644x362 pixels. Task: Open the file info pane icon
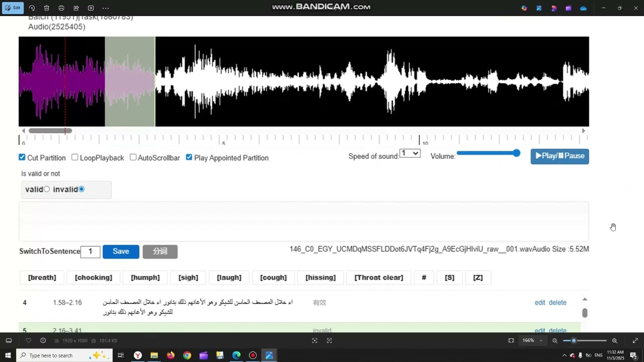point(43,340)
